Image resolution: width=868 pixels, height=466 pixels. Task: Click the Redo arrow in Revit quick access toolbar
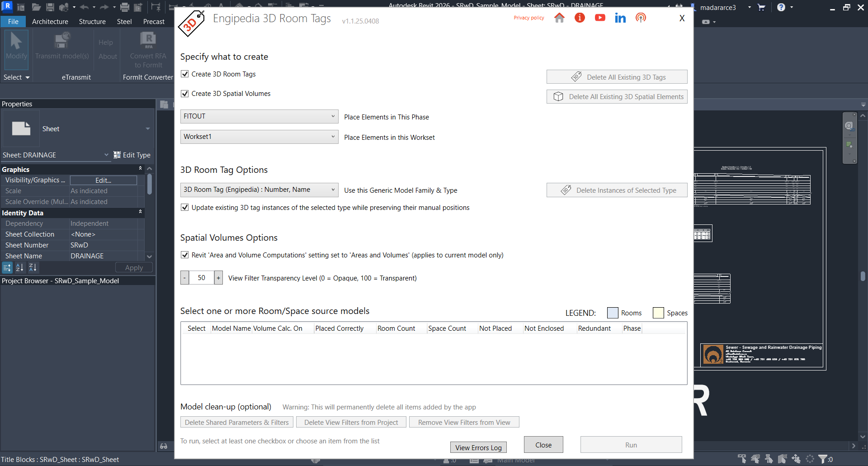[x=104, y=7]
